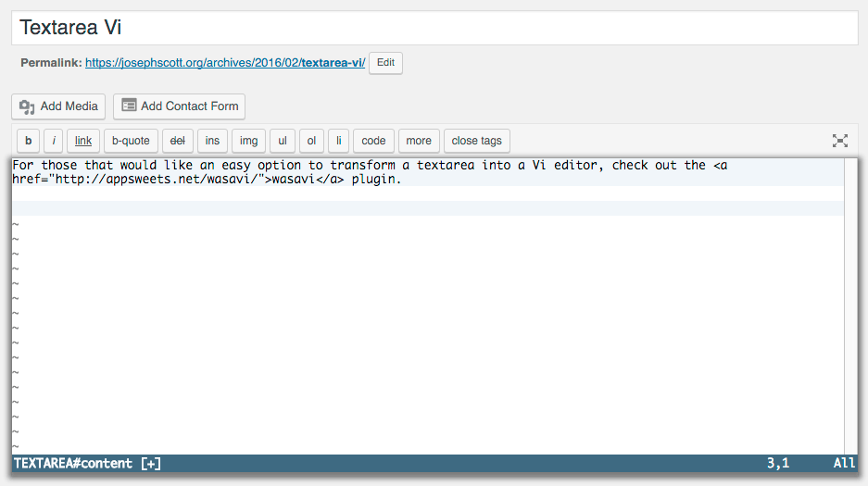Insert an ins tag
This screenshot has height=486, width=868.
pyautogui.click(x=212, y=141)
